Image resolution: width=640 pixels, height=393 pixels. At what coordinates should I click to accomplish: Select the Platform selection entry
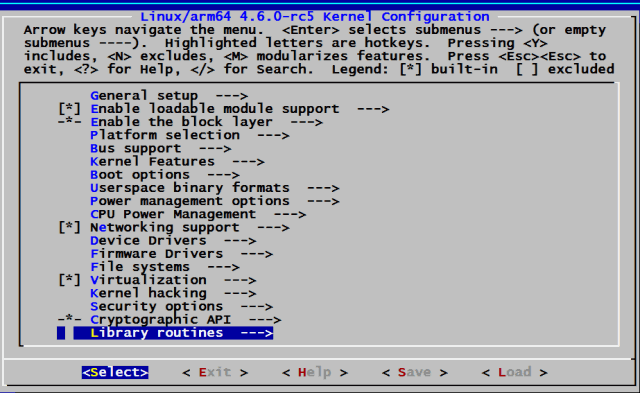pos(190,135)
